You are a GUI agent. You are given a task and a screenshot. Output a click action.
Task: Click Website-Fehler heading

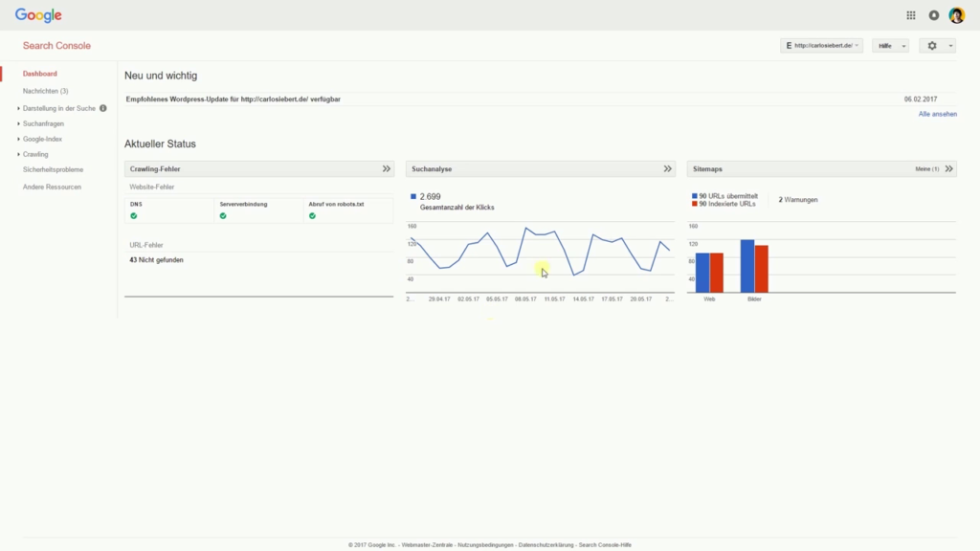click(152, 187)
